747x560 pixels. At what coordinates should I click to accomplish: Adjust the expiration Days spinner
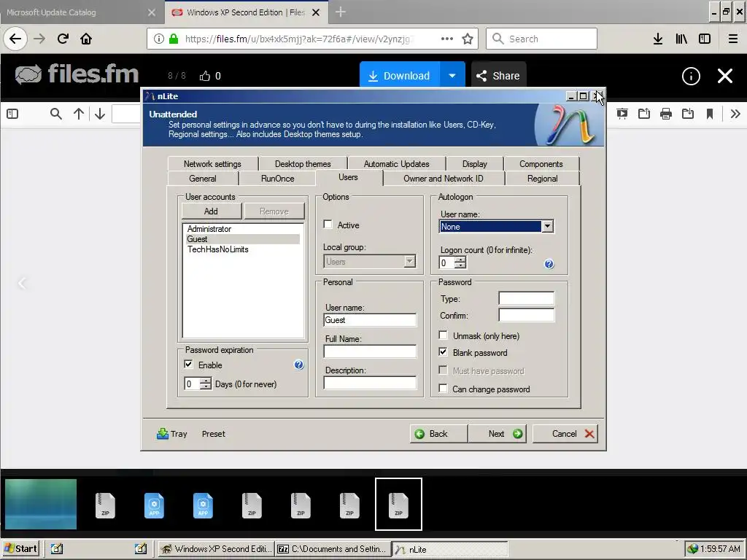[x=205, y=384]
